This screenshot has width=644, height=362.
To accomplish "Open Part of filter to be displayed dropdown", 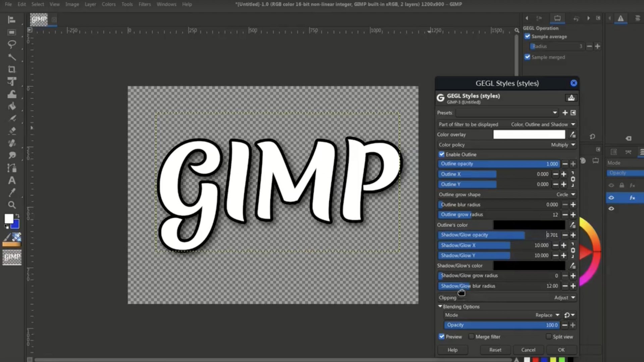I will tap(507, 124).
